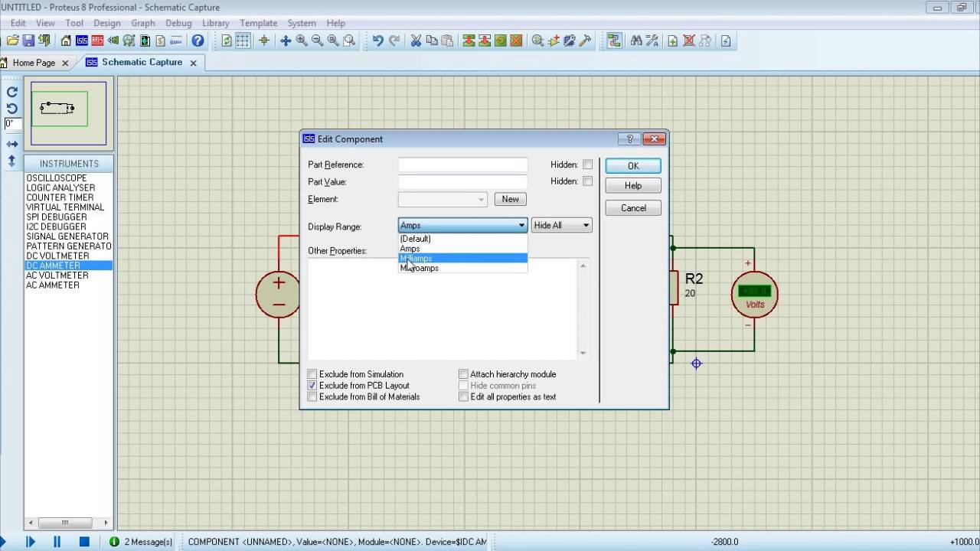Viewport: 980px width, 551px height.
Task: Toggle Hidden checkbox for Part Reference
Action: [x=587, y=165]
